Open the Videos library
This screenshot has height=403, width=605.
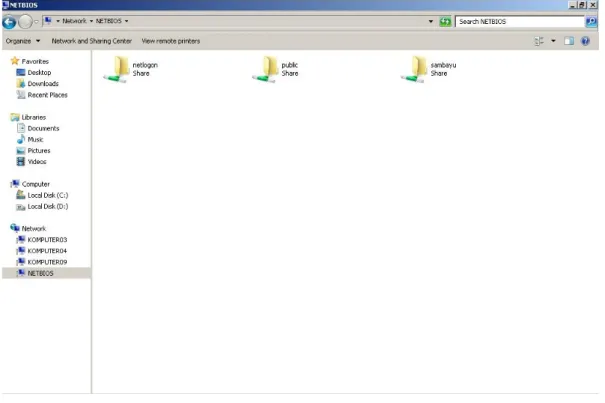37,162
